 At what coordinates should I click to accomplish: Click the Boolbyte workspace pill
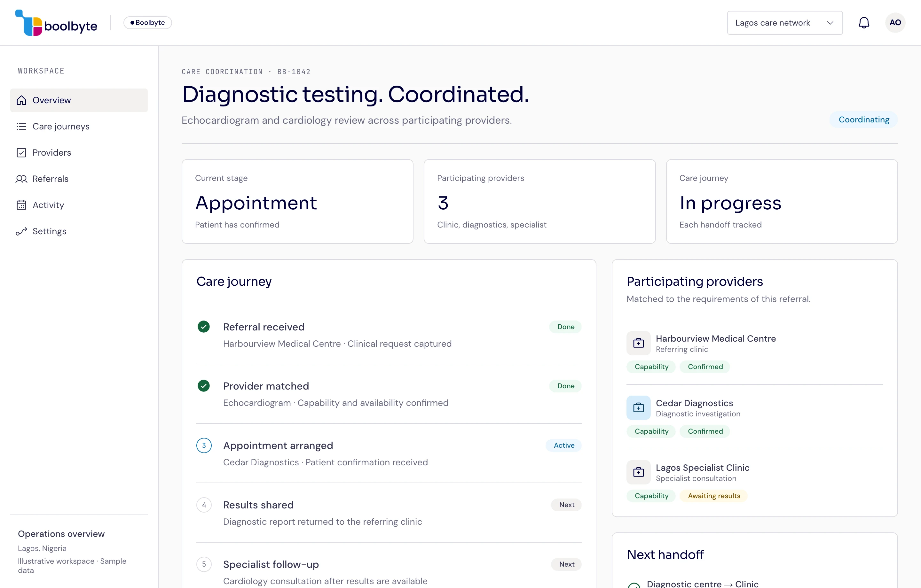click(148, 23)
